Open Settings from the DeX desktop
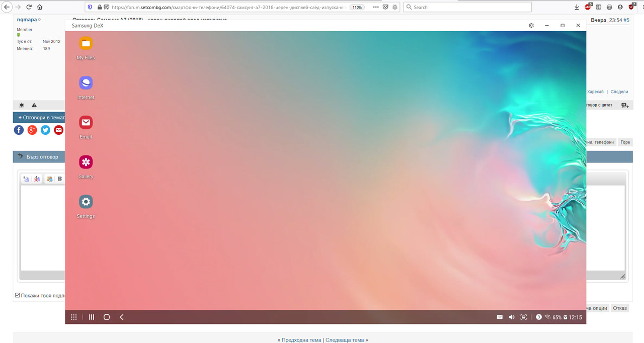Screen dimensions: 644x343 [86, 207]
